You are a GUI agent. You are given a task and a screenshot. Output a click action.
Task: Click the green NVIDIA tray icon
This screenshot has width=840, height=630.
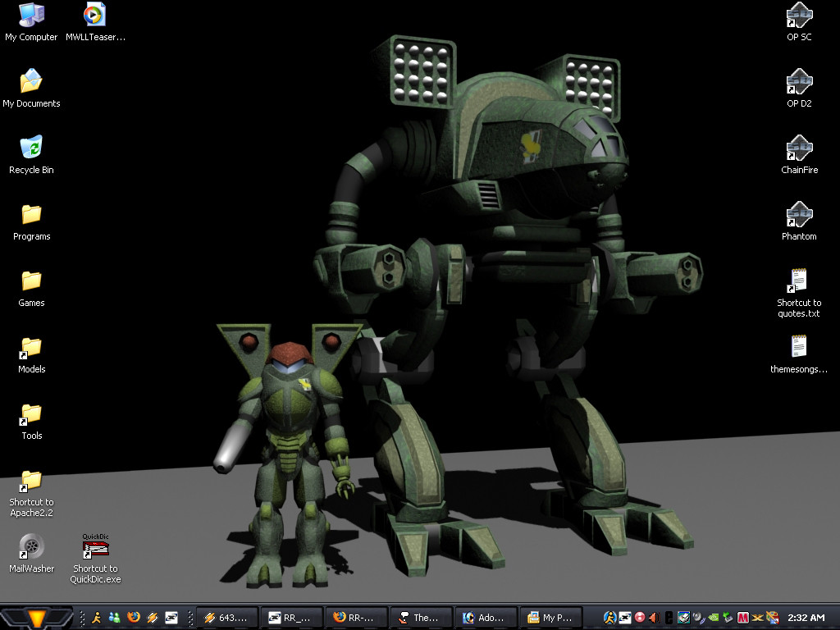[x=714, y=618]
